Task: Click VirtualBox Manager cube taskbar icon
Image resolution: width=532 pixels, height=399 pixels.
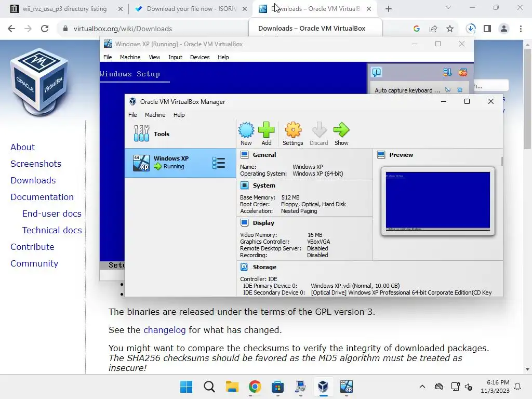Action: 323,387
